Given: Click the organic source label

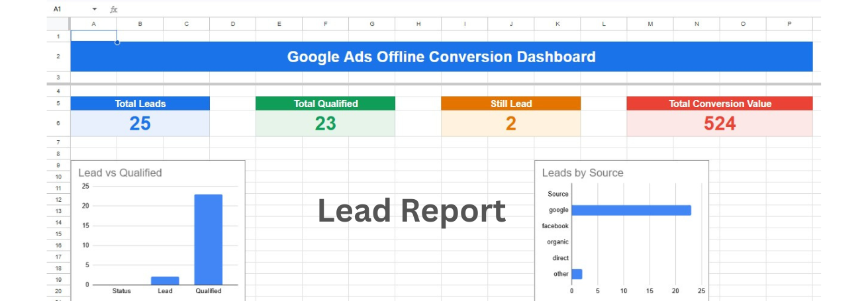Looking at the screenshot, I should click(x=558, y=242).
